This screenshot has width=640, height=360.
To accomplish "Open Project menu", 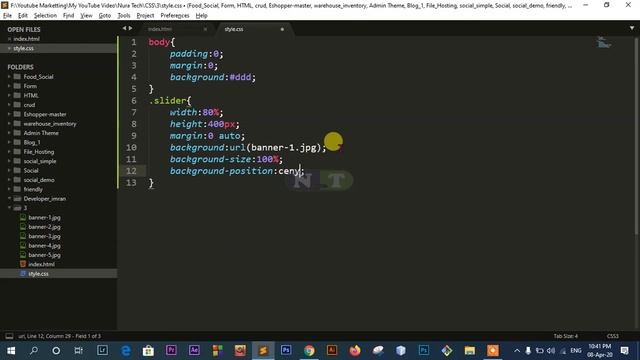I will [145, 16].
